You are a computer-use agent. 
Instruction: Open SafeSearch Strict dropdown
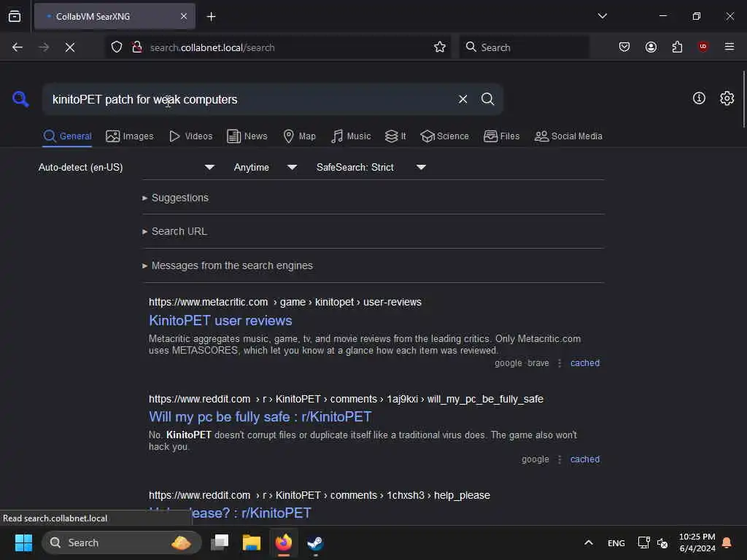click(371, 167)
